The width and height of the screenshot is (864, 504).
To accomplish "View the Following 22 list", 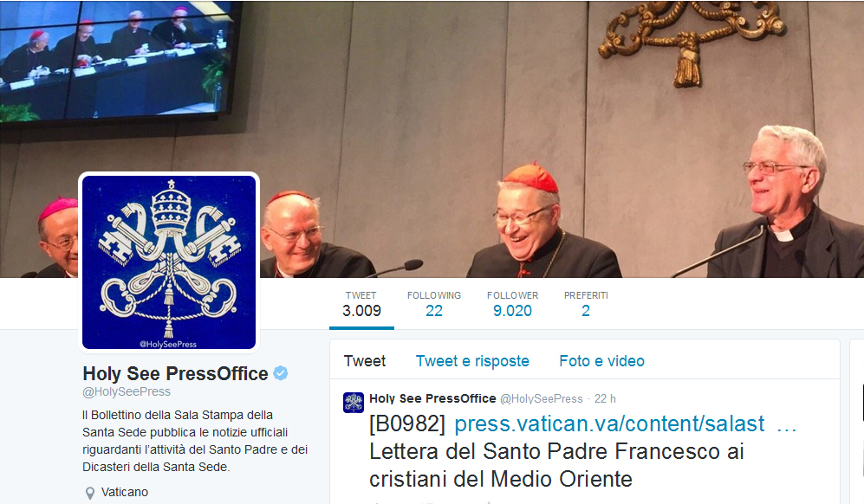I will coord(434,304).
